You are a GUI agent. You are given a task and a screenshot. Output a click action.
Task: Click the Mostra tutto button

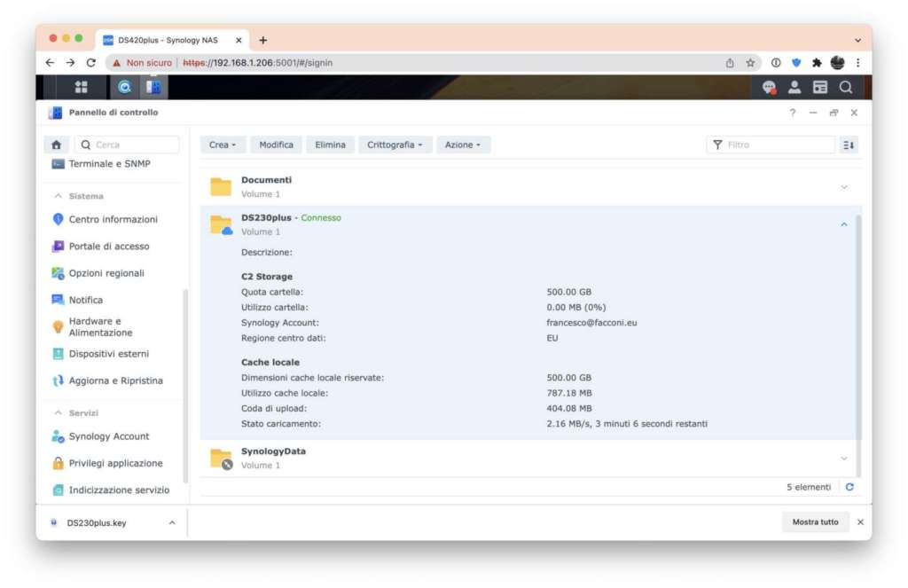click(815, 521)
